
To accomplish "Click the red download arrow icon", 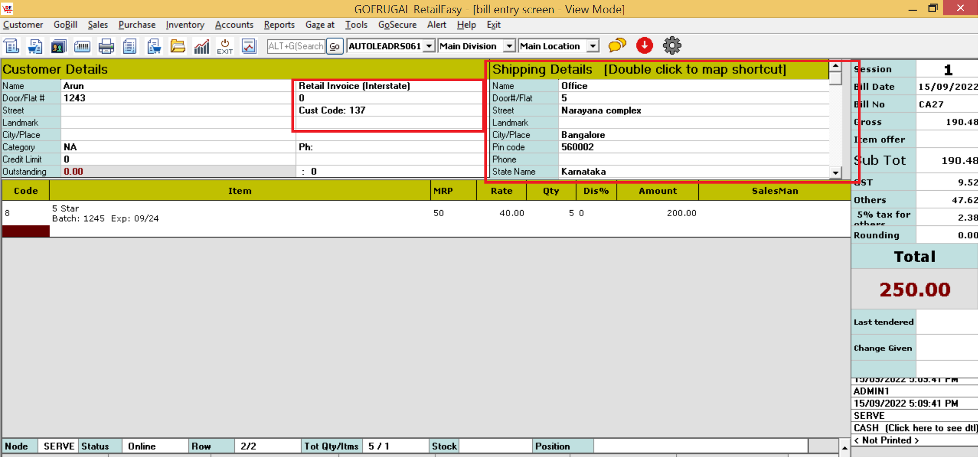I will 645,45.
